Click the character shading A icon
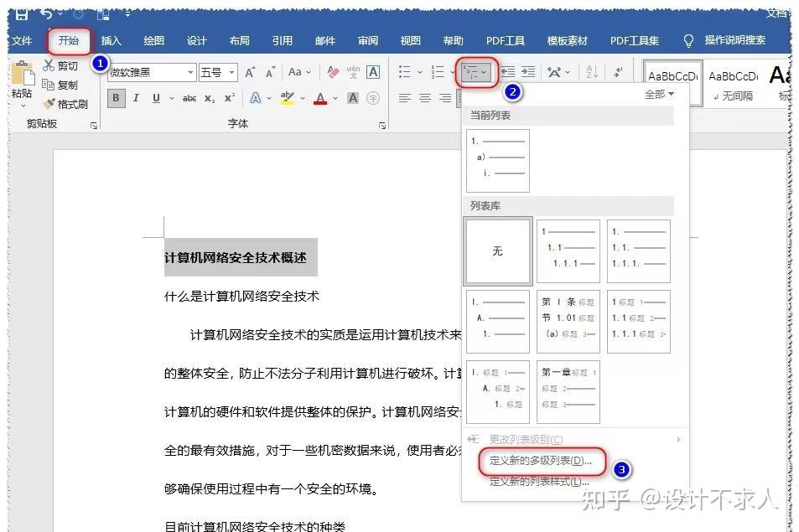The height and width of the screenshot is (532, 799). tap(353, 98)
